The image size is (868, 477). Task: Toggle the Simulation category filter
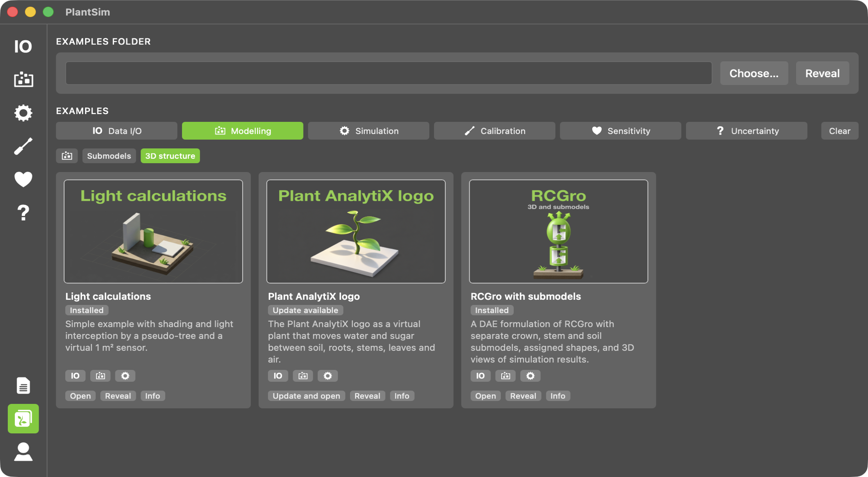pyautogui.click(x=368, y=131)
